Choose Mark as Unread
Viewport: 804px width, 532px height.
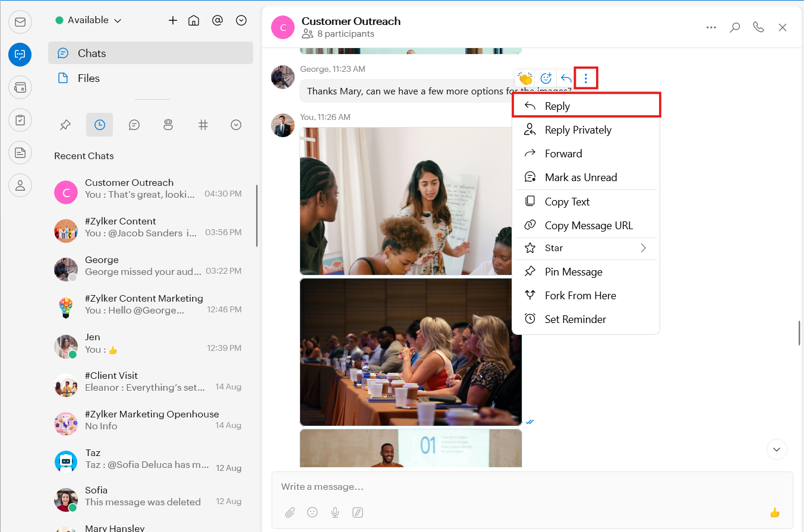point(586,178)
